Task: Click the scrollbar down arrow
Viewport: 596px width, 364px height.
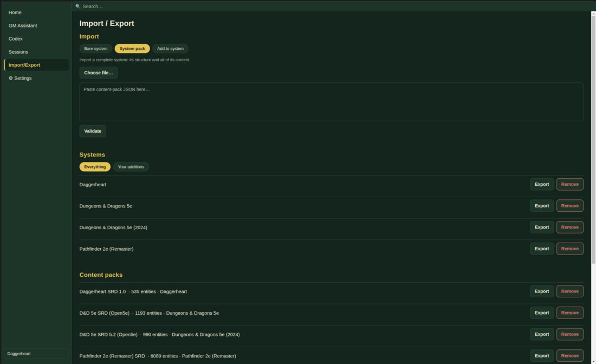Action: pyautogui.click(x=593, y=361)
